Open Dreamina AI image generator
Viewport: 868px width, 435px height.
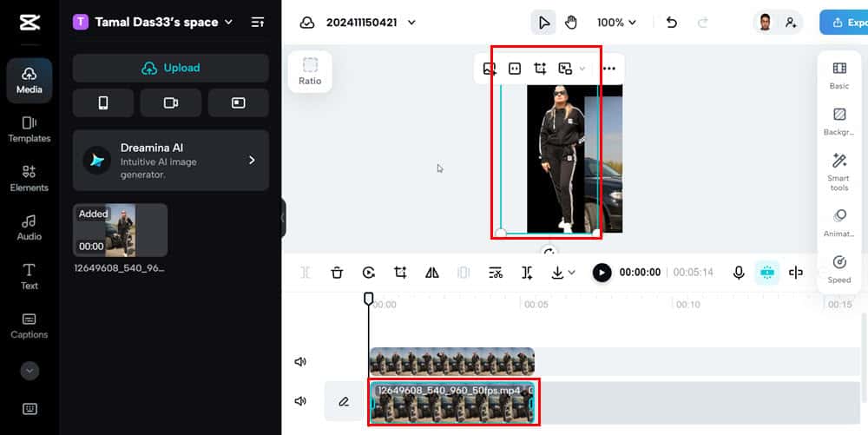170,161
